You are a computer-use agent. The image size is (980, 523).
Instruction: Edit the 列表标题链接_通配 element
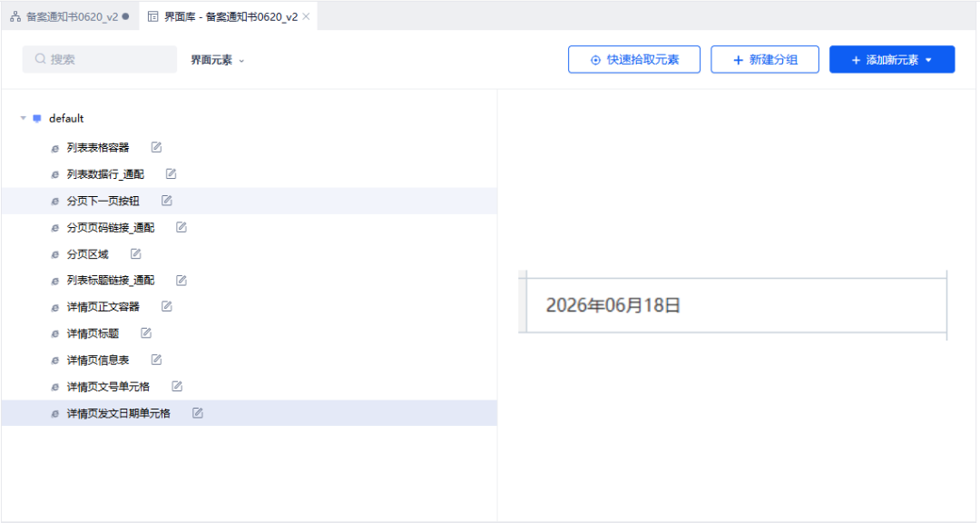click(181, 281)
